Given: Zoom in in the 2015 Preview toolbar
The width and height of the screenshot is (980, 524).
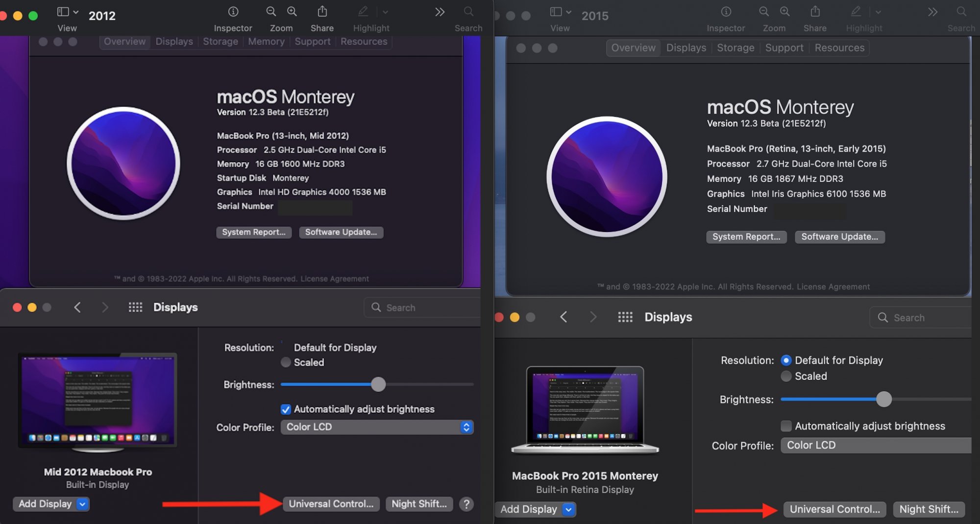Looking at the screenshot, I should coord(785,12).
